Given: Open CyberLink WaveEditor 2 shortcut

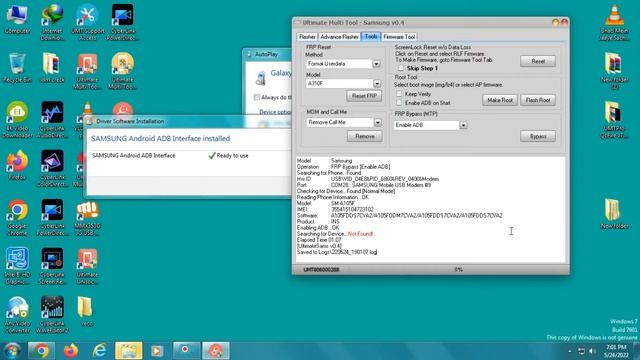Looking at the screenshot, I should point(52,315).
